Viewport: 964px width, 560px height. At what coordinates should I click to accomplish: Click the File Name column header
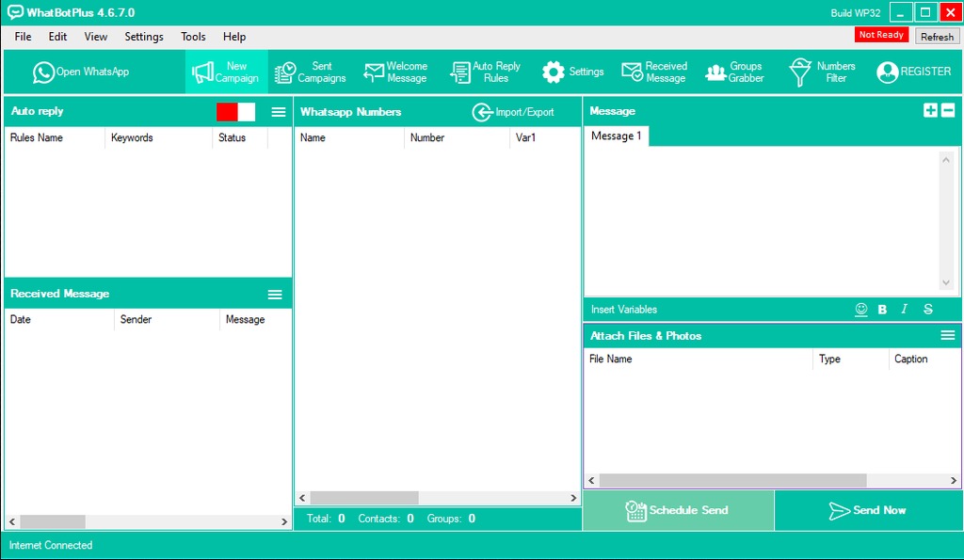pos(699,359)
